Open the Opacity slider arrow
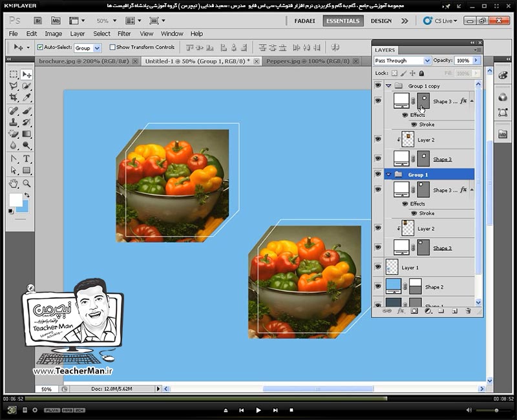 click(x=476, y=60)
